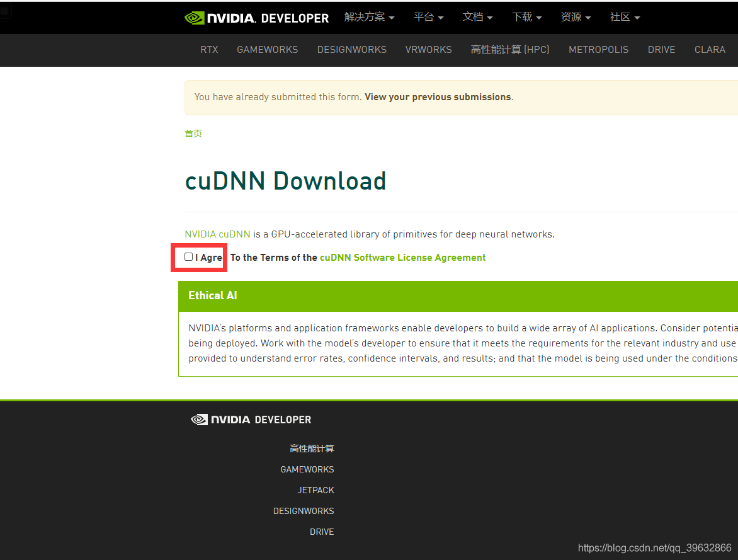
Task: Open VRWORKS navigation item
Action: (428, 50)
